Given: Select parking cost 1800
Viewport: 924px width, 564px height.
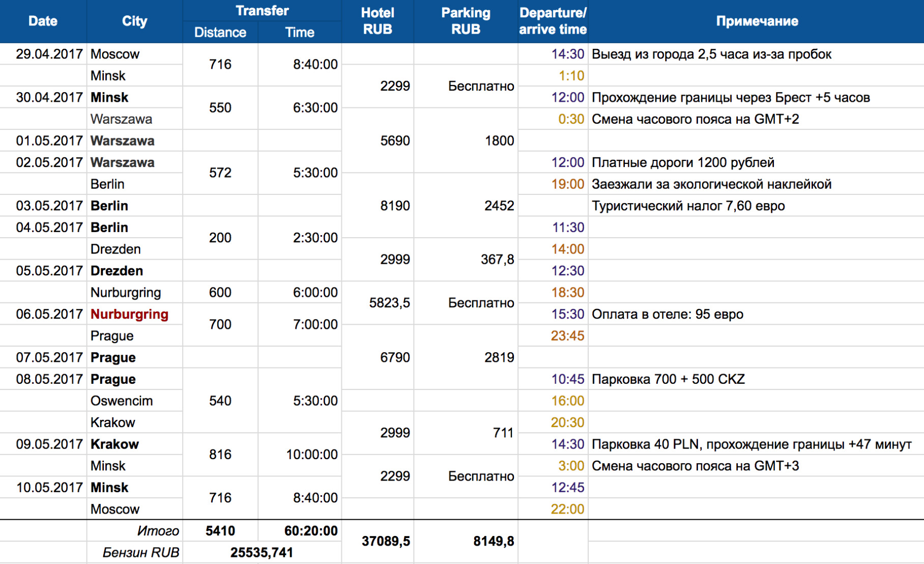Looking at the screenshot, I should click(x=466, y=140).
